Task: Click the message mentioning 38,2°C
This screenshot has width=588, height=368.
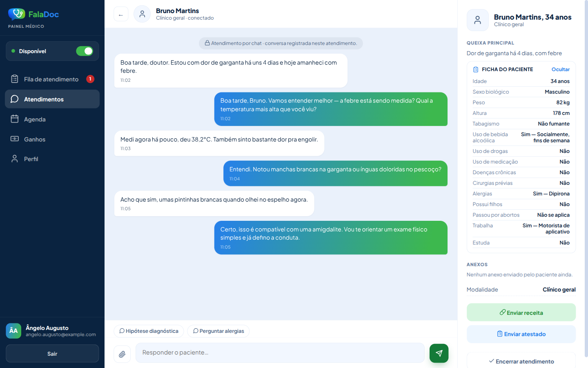Action: pyautogui.click(x=219, y=144)
